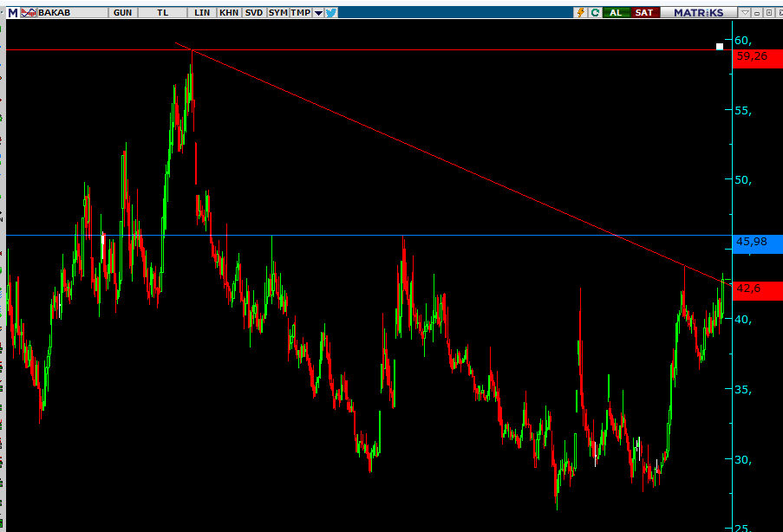
Task: Share chart via Twitter bird icon
Action: [x=331, y=12]
